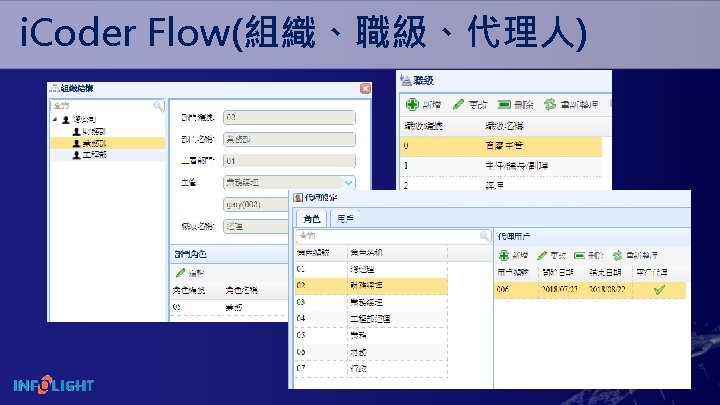
Task: Click the search magnifier in the organization tree
Action: 158,106
